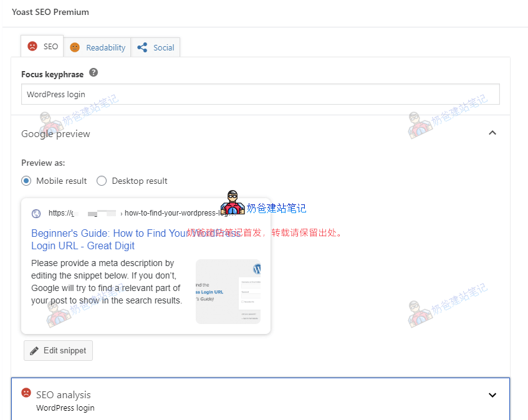Screen dimensions: 528x420
Task: Click the Edit snippet button
Action: [58, 350]
